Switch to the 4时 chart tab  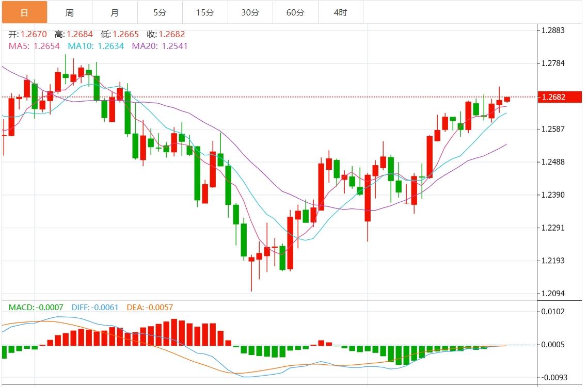[x=340, y=12]
